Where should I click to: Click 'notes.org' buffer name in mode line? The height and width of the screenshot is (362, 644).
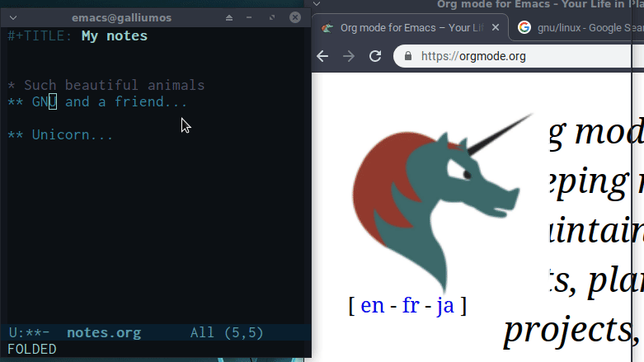click(104, 332)
